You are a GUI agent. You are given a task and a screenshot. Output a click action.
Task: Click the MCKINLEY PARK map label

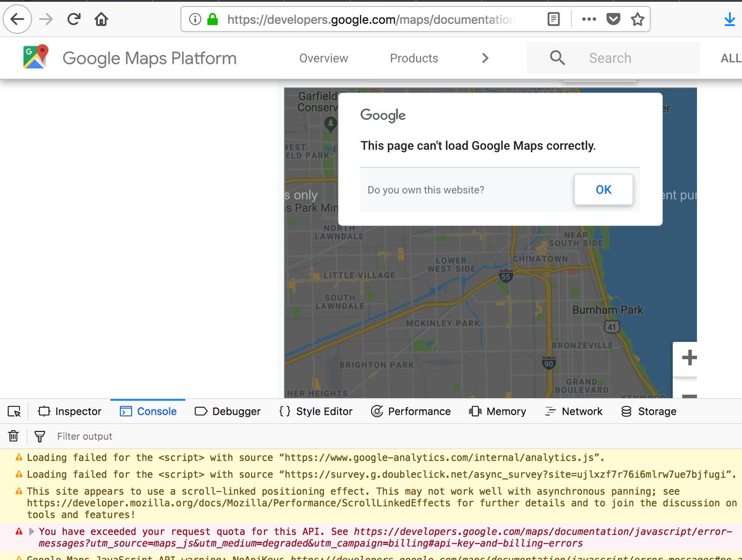(443, 323)
